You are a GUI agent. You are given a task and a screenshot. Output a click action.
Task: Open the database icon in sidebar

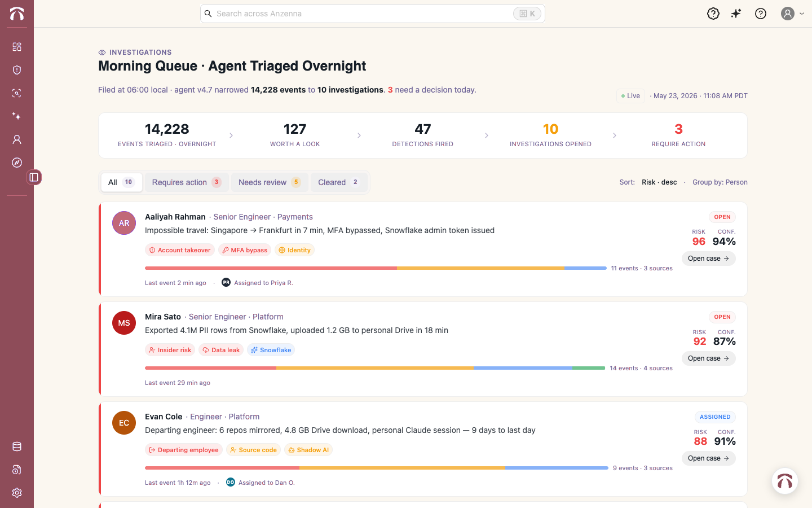tap(17, 446)
